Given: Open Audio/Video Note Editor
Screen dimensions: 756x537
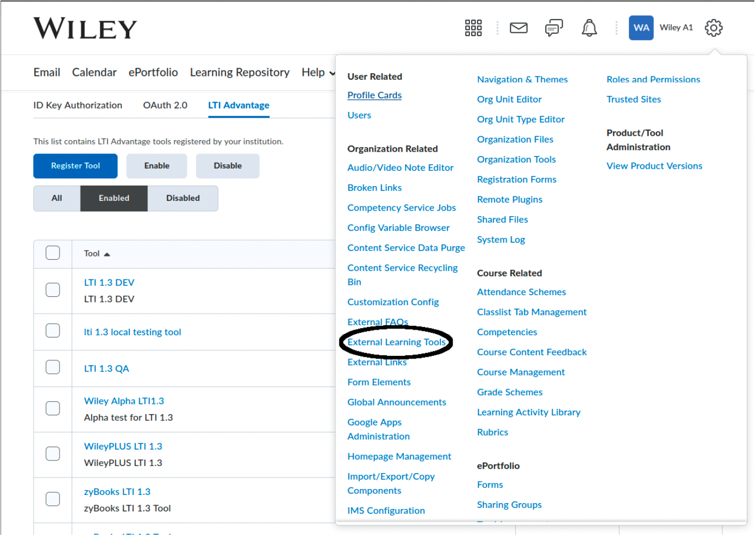Looking at the screenshot, I should tap(401, 168).
